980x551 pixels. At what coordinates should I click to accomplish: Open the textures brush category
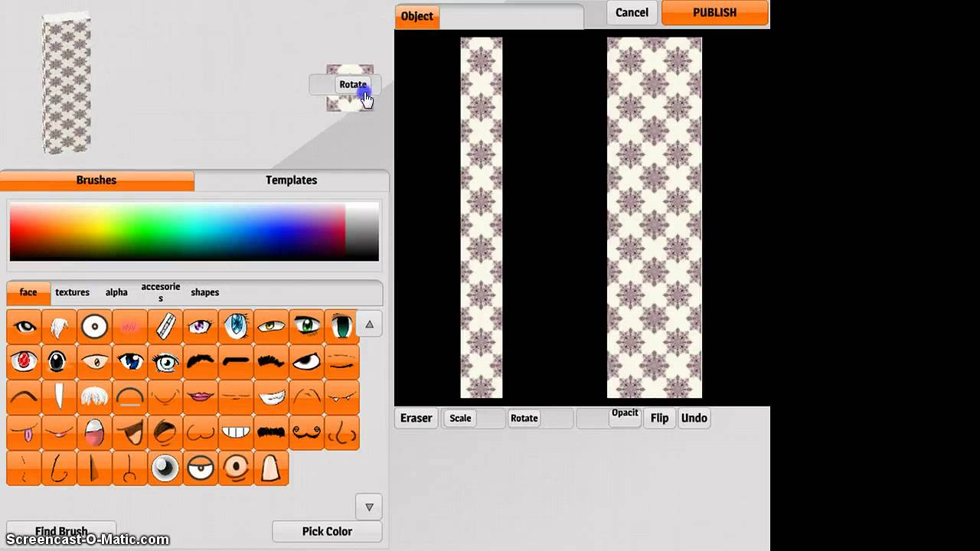(x=72, y=292)
